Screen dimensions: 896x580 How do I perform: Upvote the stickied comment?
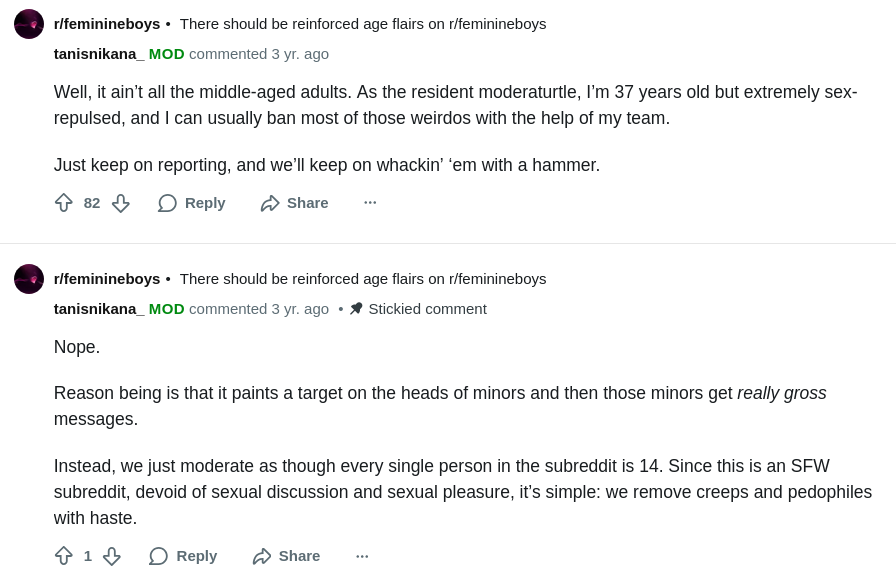[x=64, y=556]
